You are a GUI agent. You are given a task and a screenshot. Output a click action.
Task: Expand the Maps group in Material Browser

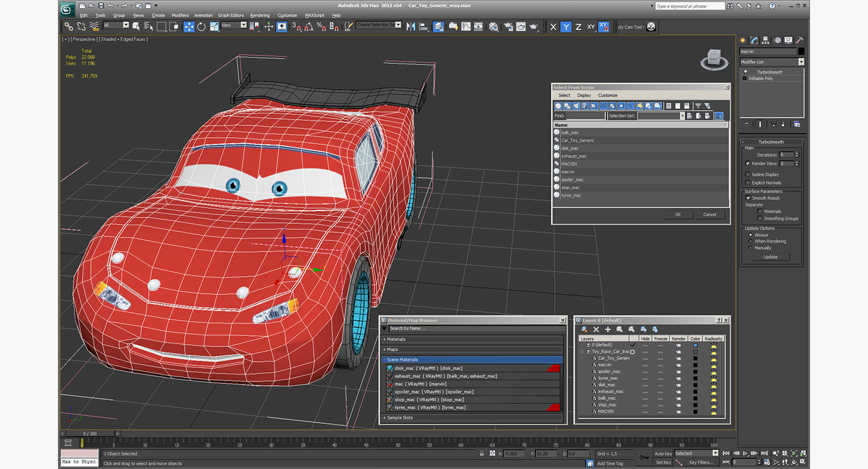pyautogui.click(x=472, y=349)
